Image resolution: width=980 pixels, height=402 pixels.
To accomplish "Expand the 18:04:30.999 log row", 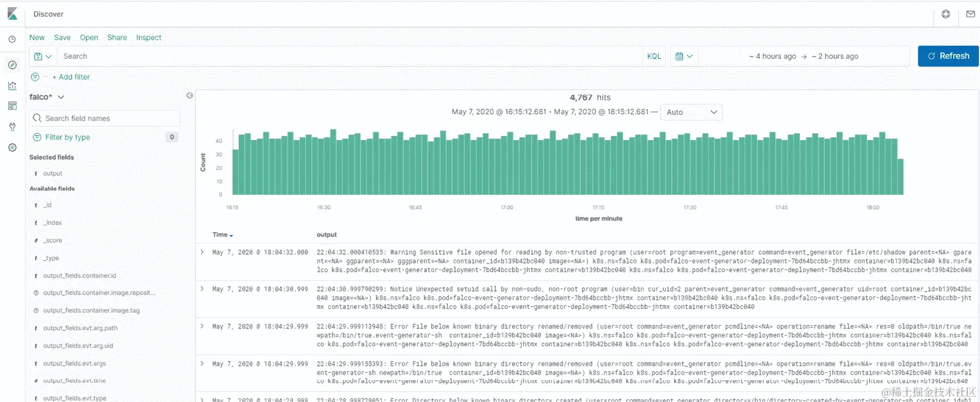I will (202, 289).
